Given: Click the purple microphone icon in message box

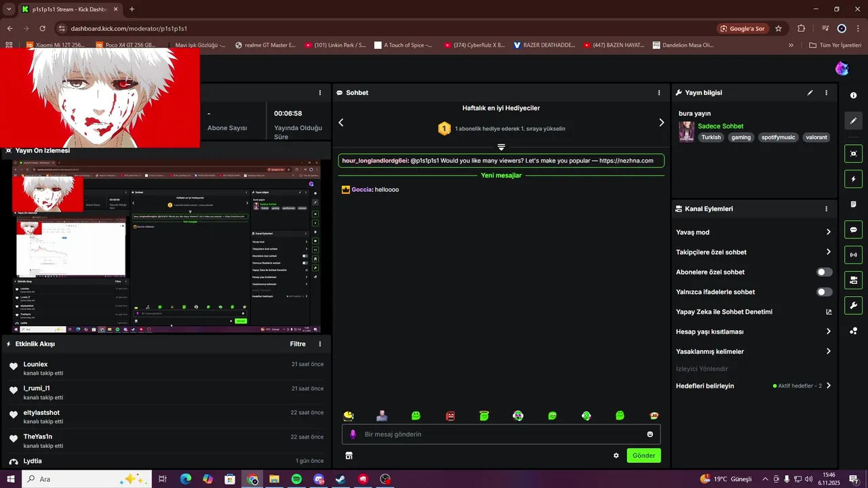Looking at the screenshot, I should point(353,434).
